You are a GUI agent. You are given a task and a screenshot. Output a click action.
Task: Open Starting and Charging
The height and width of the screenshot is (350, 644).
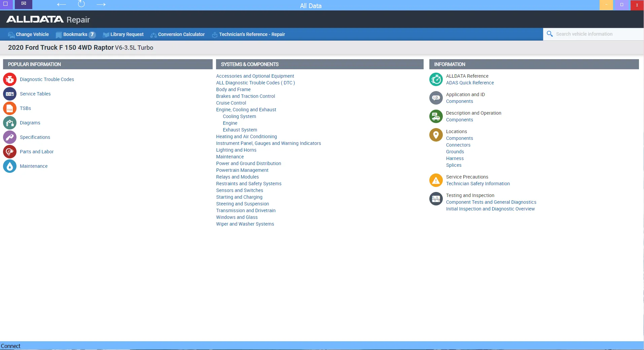239,197
